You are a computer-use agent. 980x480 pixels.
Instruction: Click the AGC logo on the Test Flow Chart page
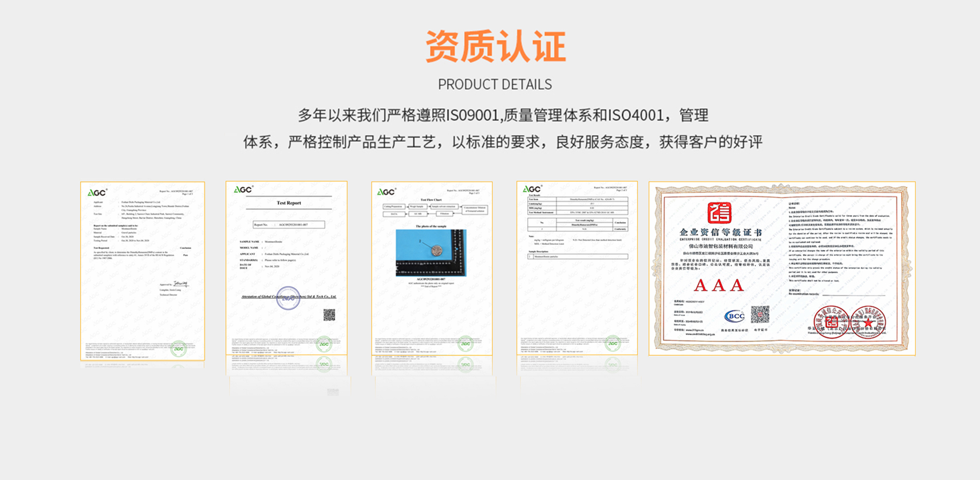386,192
